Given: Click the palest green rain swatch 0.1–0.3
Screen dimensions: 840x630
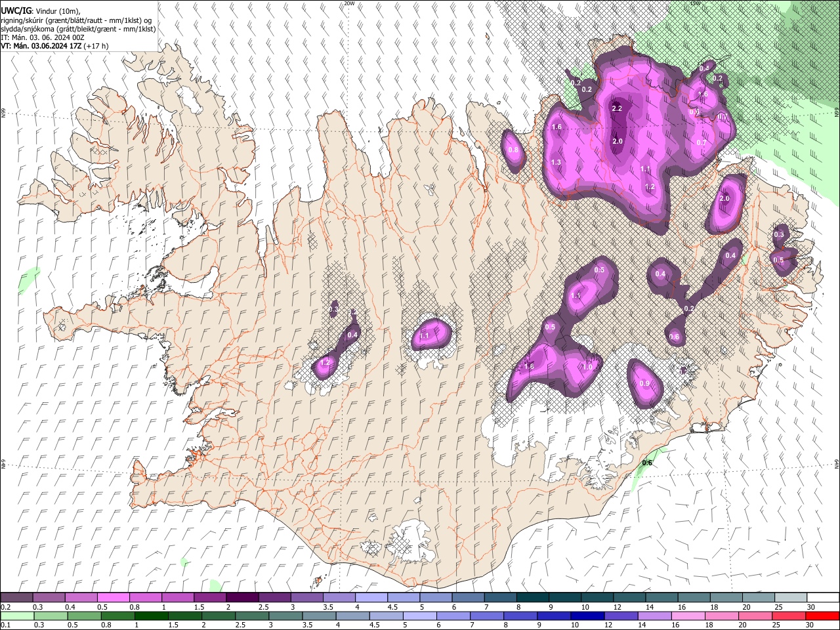Looking at the screenshot, I should click(16, 616).
